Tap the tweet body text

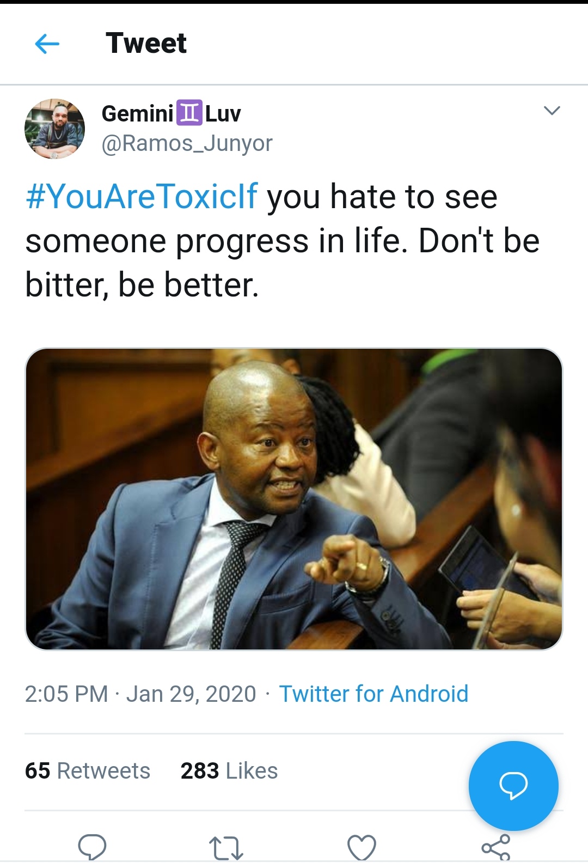[x=283, y=241]
